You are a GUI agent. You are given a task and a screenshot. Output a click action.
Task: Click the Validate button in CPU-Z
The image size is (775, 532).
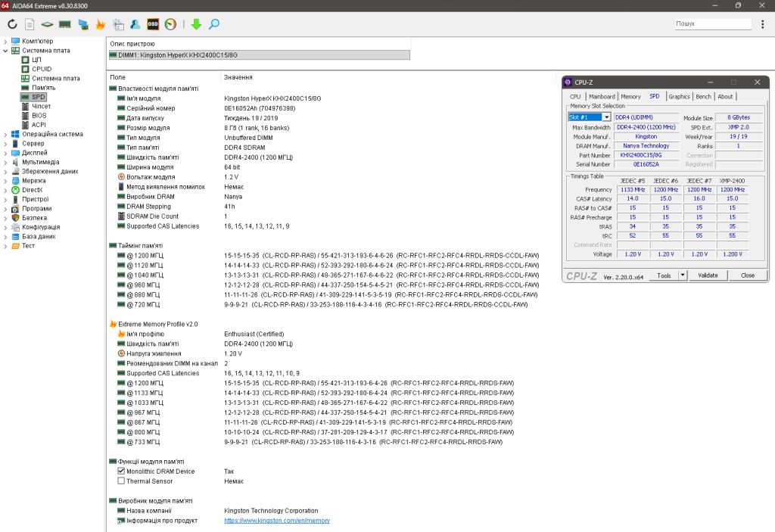708,275
